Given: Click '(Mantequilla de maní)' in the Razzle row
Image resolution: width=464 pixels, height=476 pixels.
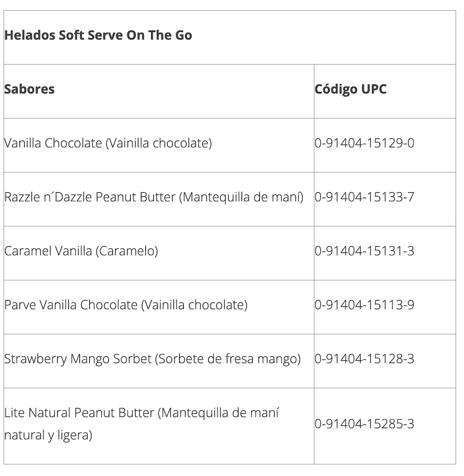Looking at the screenshot, I should pyautogui.click(x=241, y=197).
